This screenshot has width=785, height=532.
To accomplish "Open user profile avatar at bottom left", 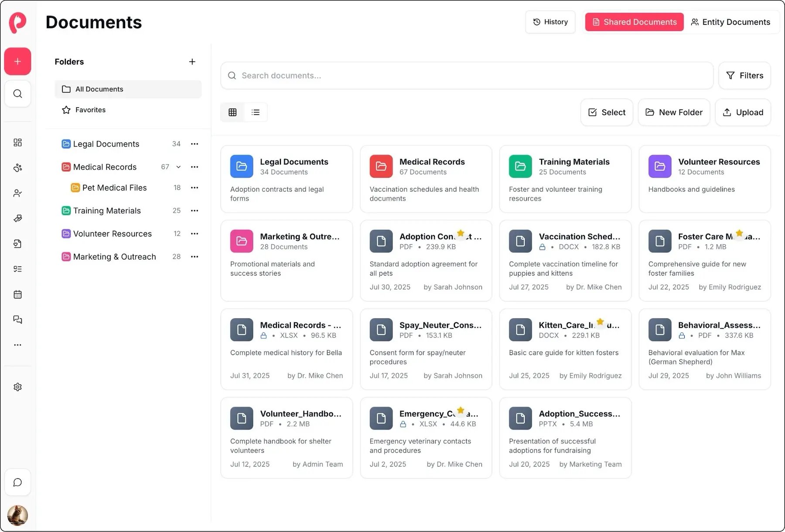I will (17, 515).
